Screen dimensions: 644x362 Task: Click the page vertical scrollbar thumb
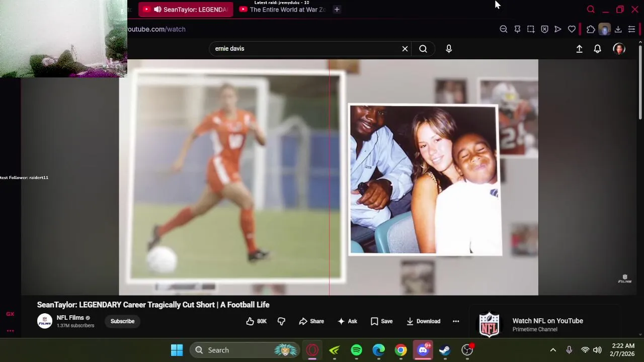[x=640, y=81]
